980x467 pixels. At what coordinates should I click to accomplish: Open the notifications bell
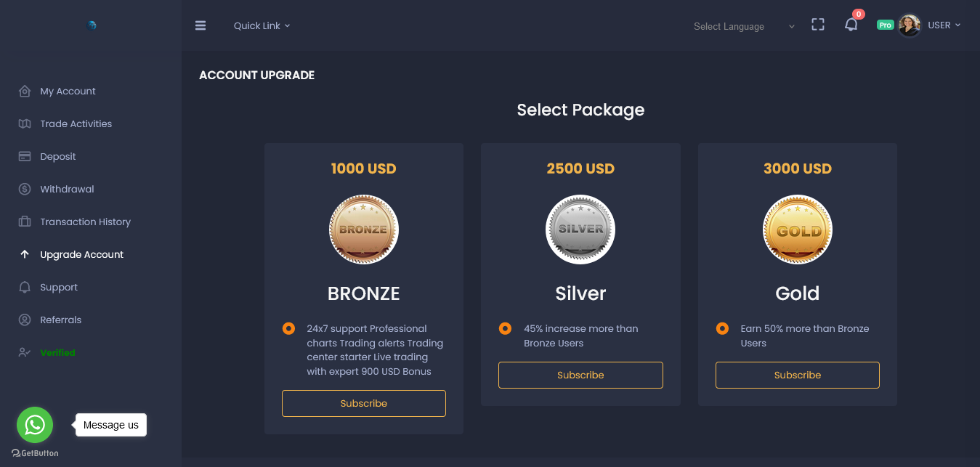click(x=851, y=25)
